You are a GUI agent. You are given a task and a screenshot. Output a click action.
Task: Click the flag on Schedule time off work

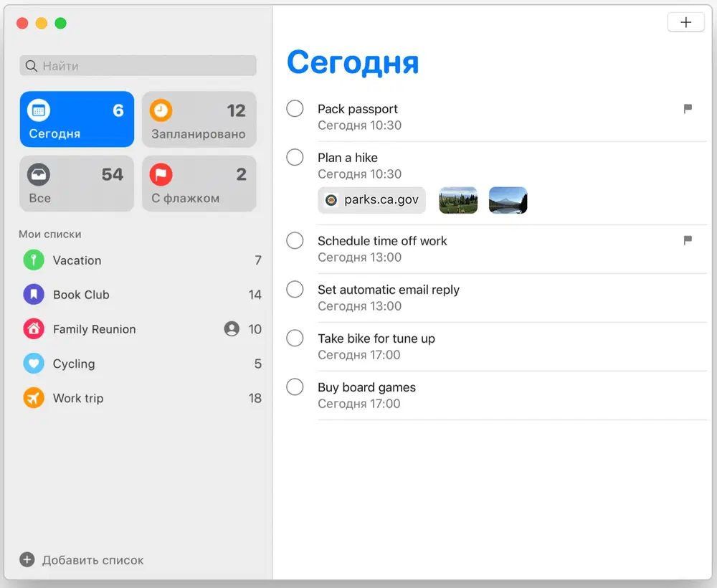tap(688, 241)
